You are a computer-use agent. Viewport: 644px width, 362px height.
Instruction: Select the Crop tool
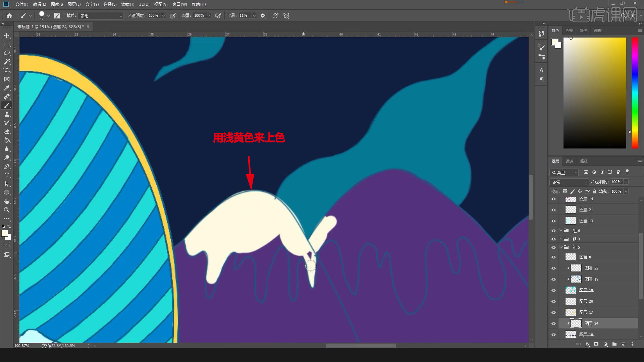click(7, 70)
